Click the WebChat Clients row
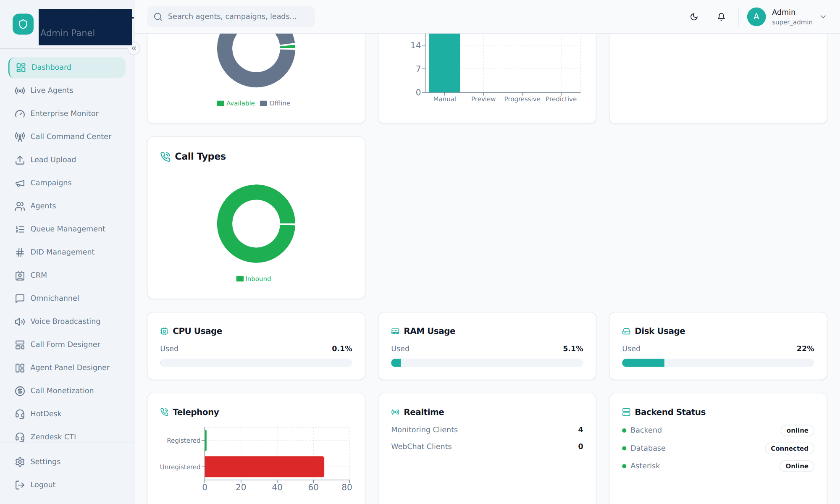 (x=487, y=446)
